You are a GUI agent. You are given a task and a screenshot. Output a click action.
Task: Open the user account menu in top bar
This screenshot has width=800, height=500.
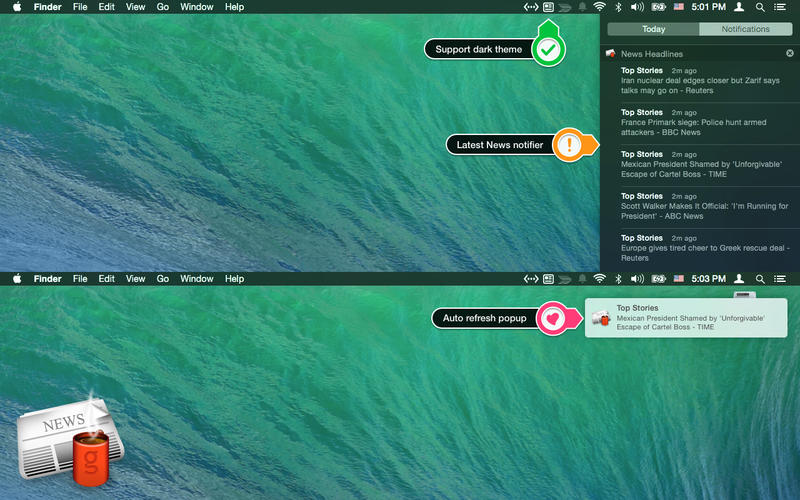739,7
